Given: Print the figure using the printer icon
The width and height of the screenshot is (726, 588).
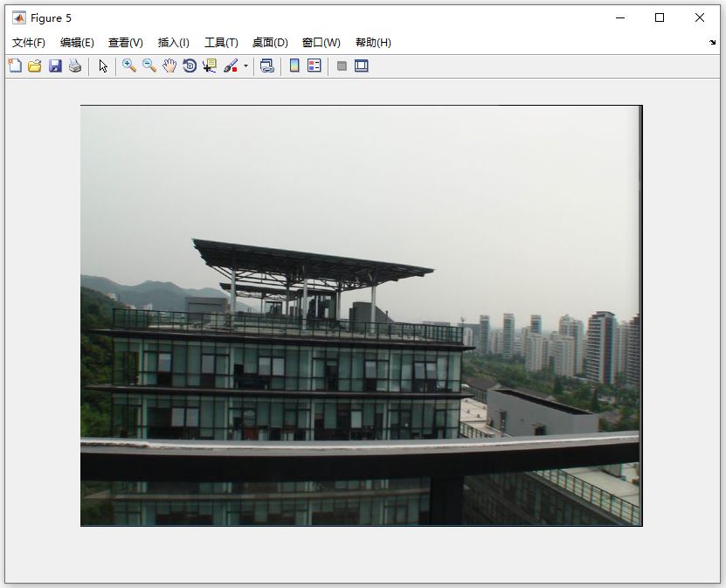Looking at the screenshot, I should (75, 66).
